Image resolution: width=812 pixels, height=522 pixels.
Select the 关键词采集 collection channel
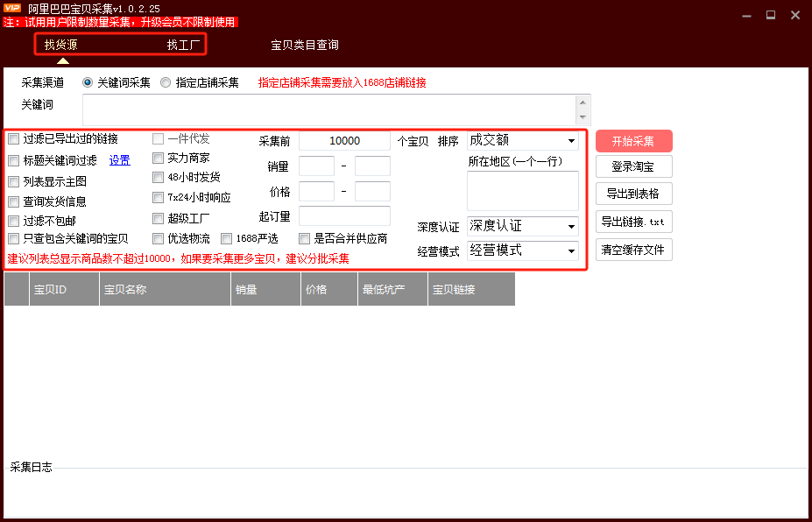[88, 82]
